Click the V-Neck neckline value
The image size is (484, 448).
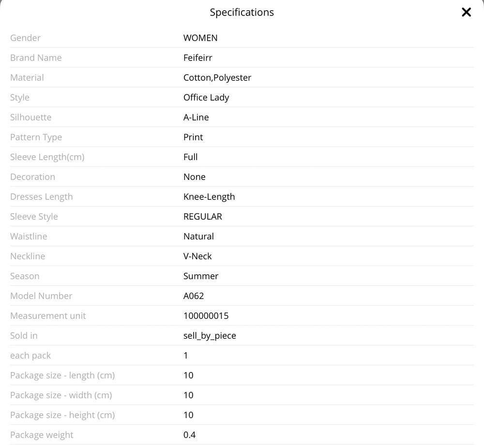click(x=197, y=256)
